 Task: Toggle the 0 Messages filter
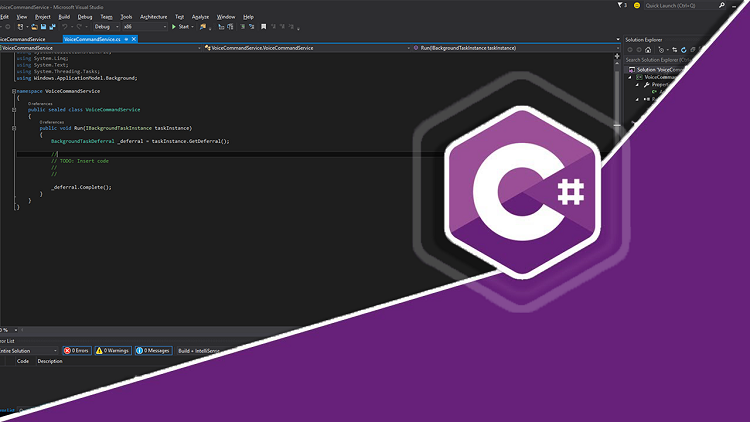(154, 351)
